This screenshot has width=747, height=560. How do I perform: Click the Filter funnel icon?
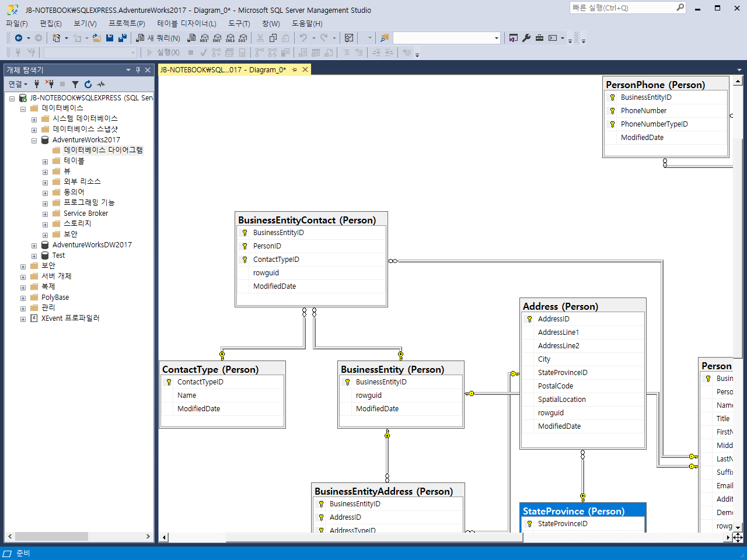click(x=75, y=84)
